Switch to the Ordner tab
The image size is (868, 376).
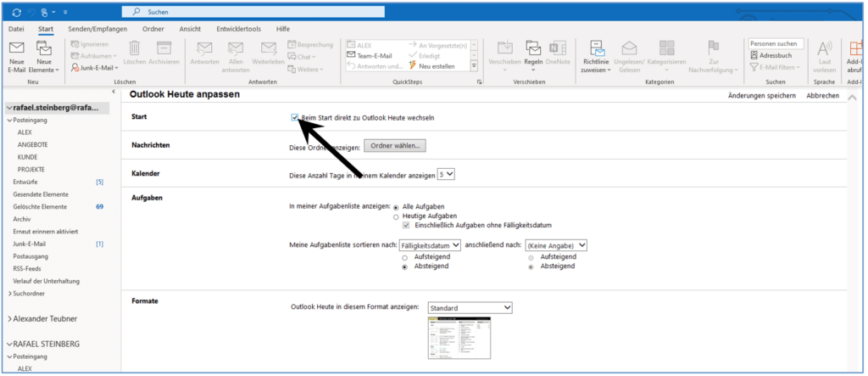(x=153, y=29)
